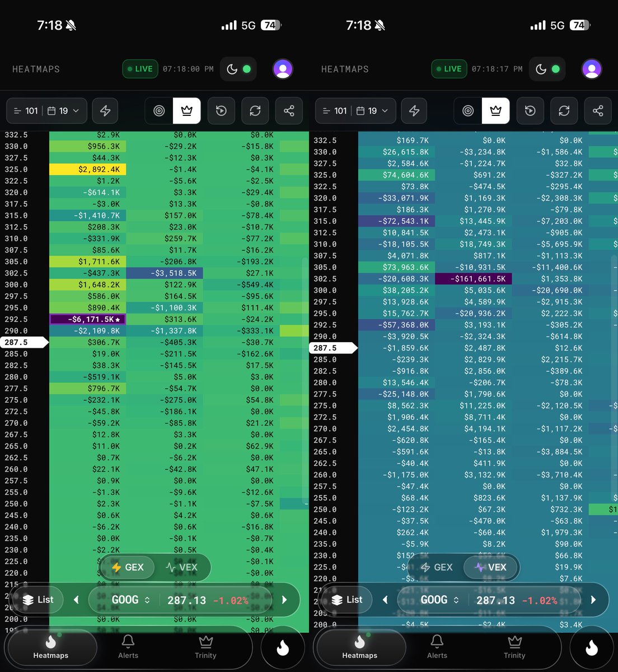Advance the ticker using the right arrow

click(284, 599)
